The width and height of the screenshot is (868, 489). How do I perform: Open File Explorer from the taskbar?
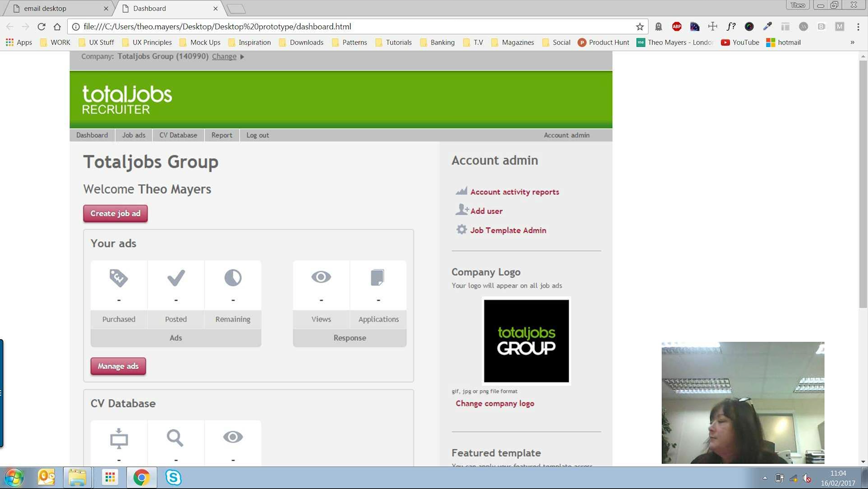[77, 477]
